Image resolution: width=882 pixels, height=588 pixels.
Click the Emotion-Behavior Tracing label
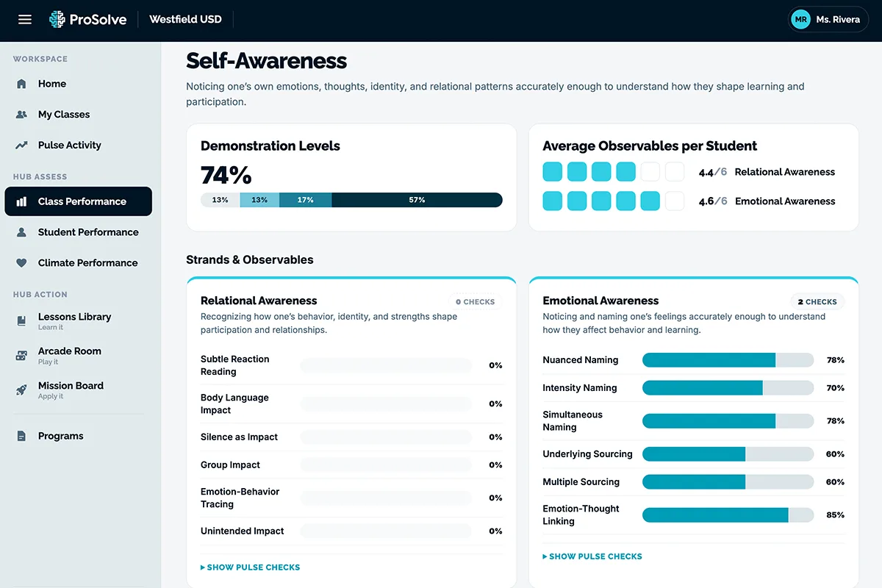[240, 498]
